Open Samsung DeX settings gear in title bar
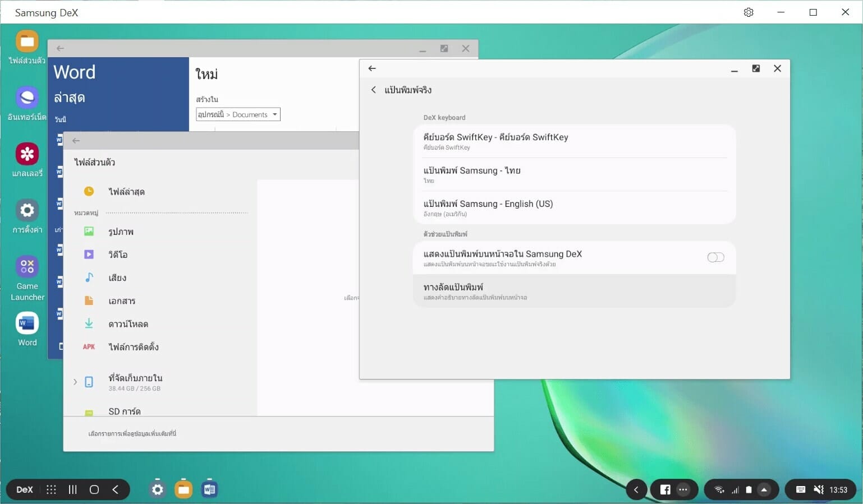Screen dimensions: 863x504 [749, 12]
